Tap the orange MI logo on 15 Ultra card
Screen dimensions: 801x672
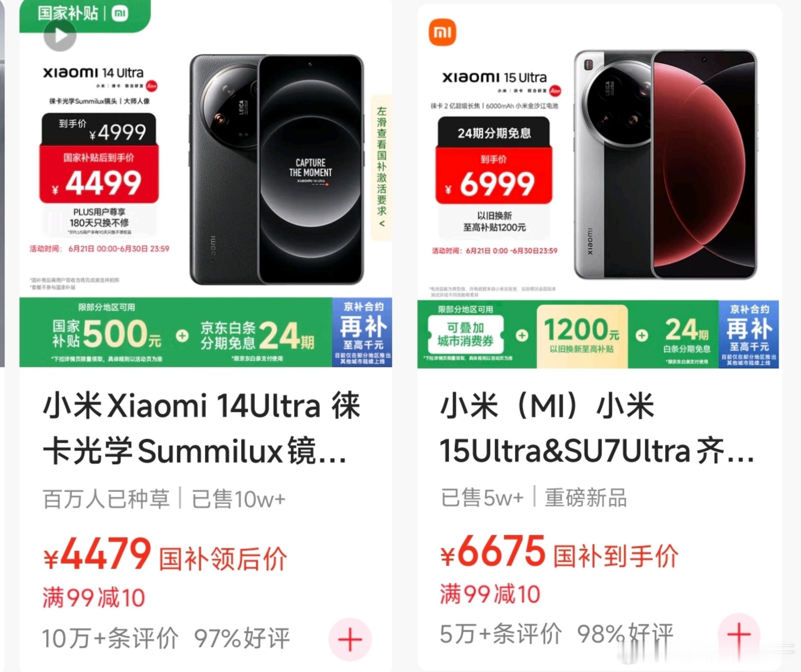(443, 32)
